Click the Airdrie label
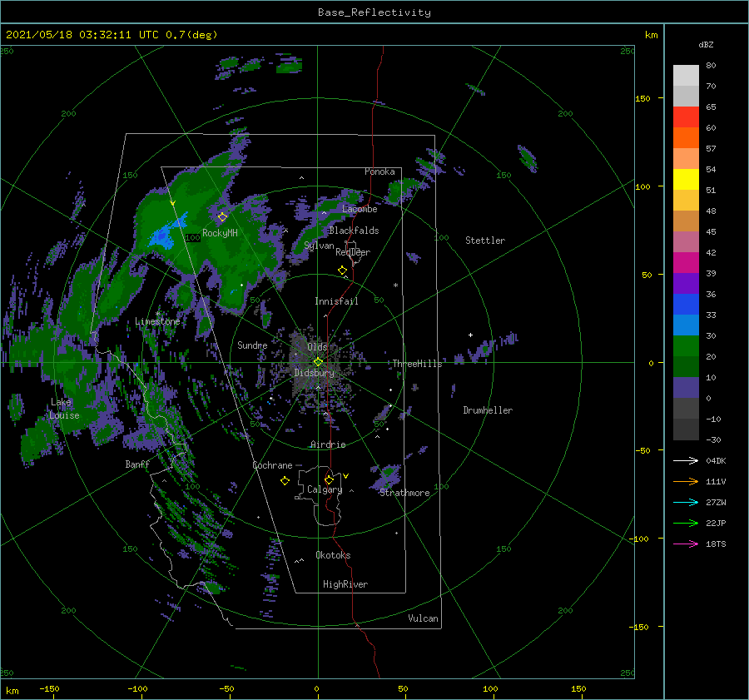The image size is (749, 700). click(328, 444)
